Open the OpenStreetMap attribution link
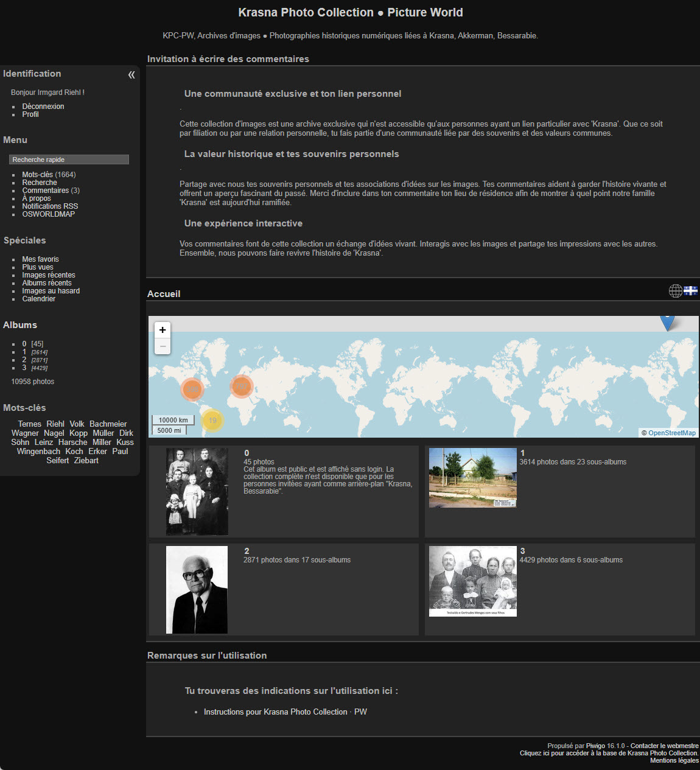 click(671, 433)
